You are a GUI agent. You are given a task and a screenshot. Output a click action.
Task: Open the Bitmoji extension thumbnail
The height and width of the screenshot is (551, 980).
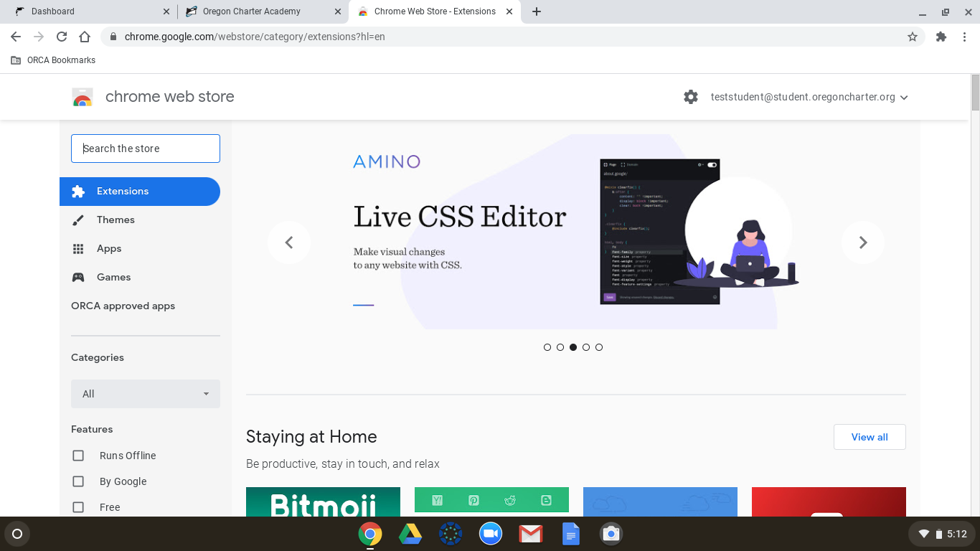(323, 501)
